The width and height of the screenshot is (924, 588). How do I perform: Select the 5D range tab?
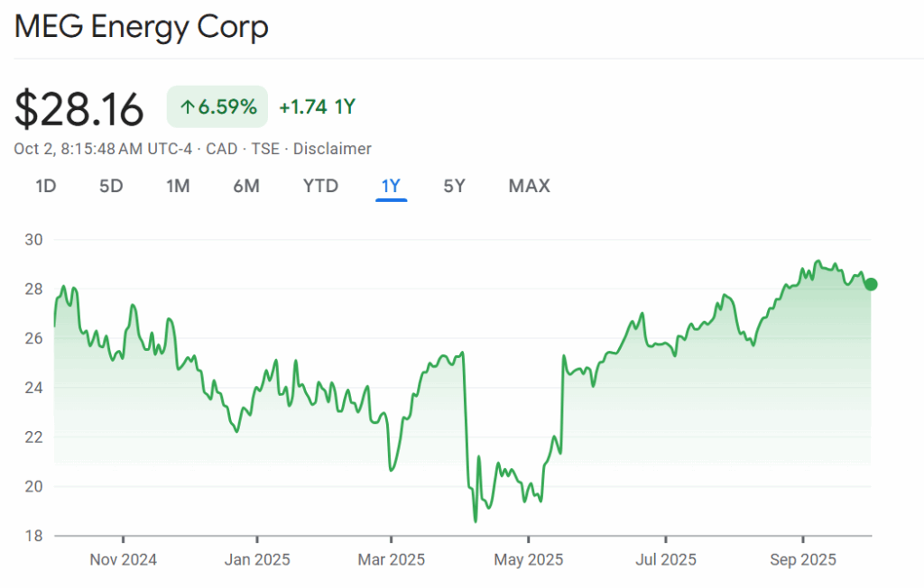click(x=111, y=186)
